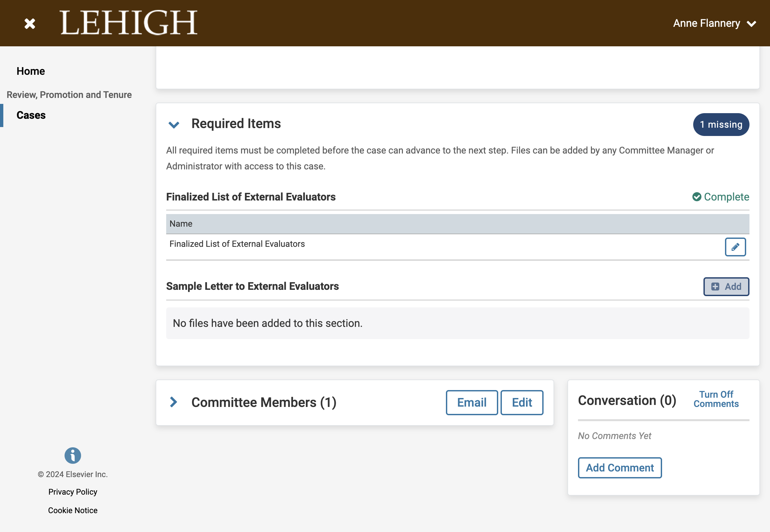
Task: Go to Home in the sidebar
Action: (x=31, y=71)
